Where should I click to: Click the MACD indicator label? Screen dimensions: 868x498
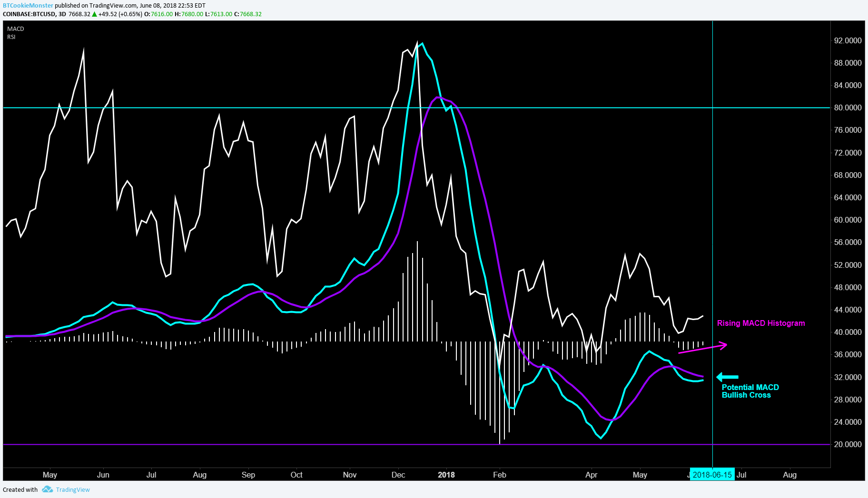(16, 29)
